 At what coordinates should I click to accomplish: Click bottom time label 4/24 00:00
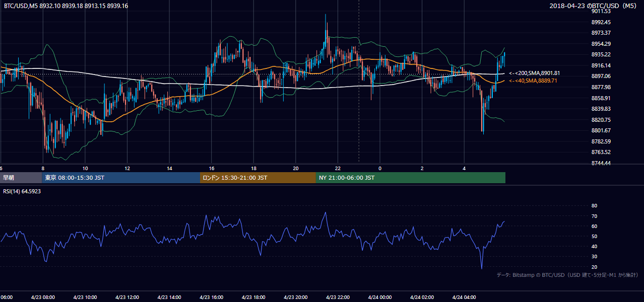pos(380,297)
